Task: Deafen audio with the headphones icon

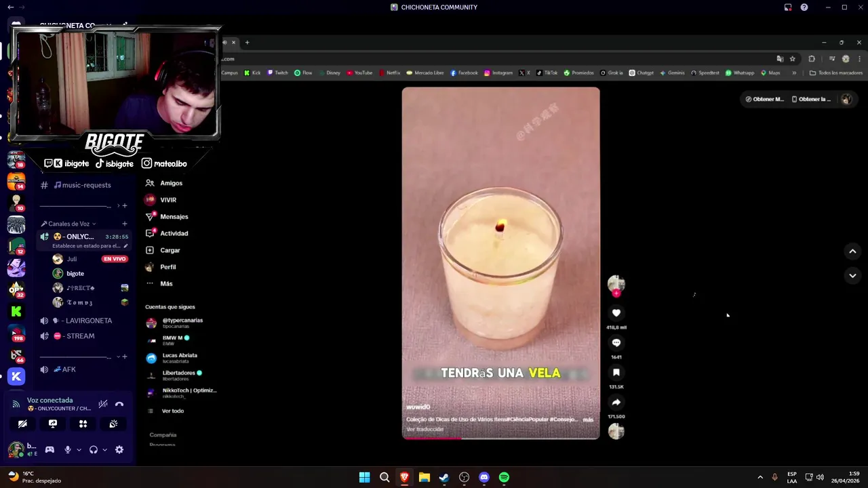Action: [94, 449]
